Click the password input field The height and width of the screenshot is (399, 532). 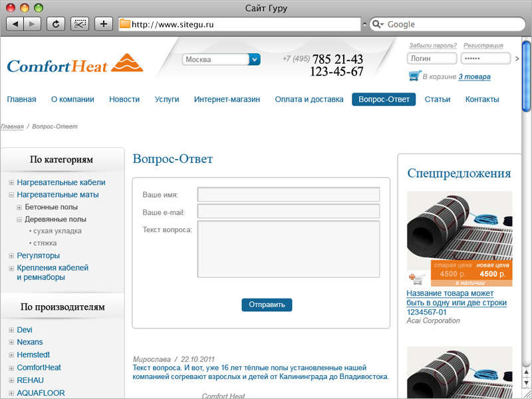[x=485, y=59]
